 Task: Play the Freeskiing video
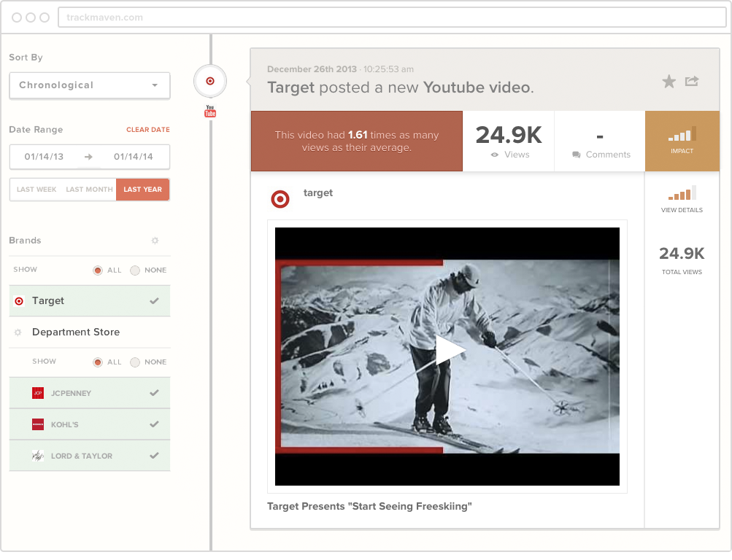[450, 351]
